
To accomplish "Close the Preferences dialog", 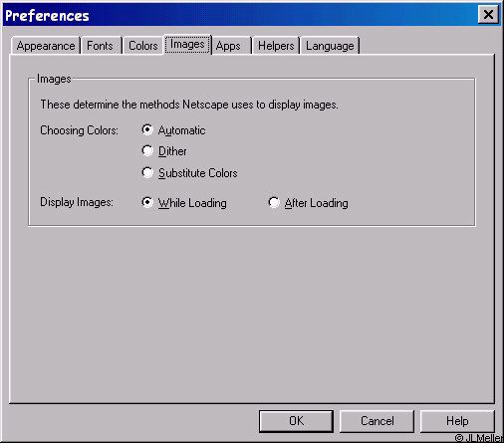I will [488, 15].
